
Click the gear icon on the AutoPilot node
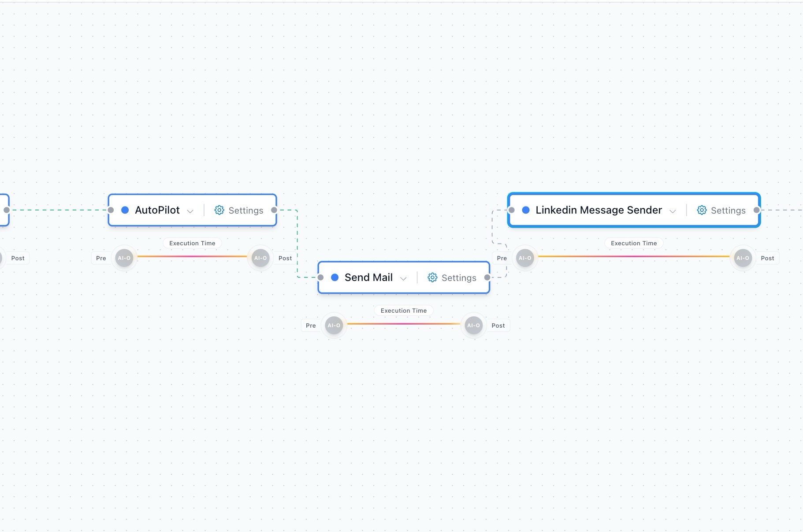click(x=219, y=210)
